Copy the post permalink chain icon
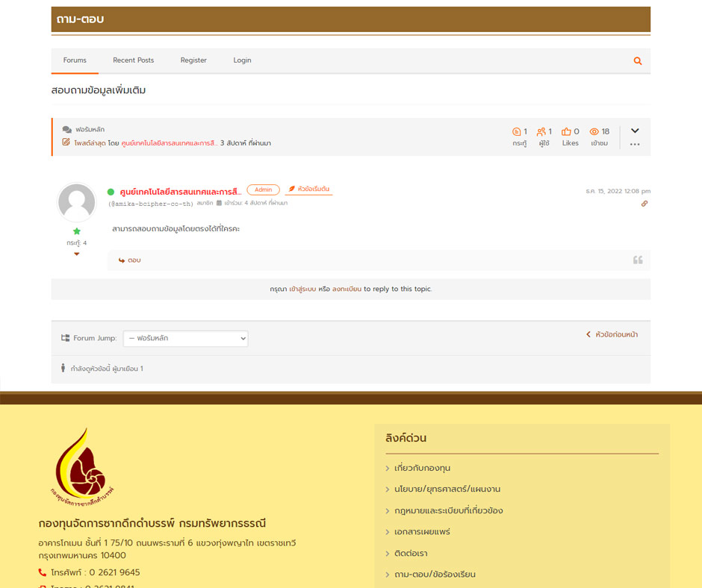Viewport: 702px width, 588px height. point(644,204)
